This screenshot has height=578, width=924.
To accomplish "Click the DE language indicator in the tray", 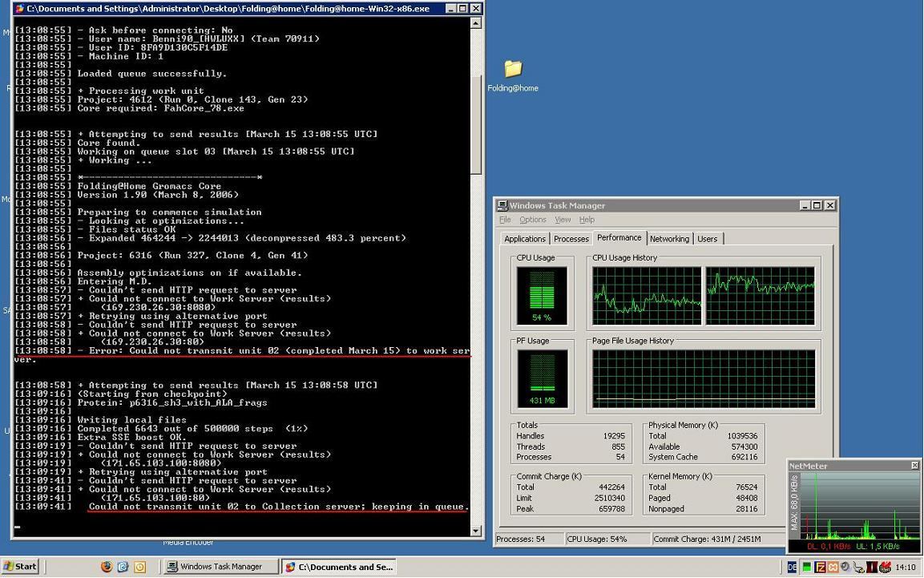I will pyautogui.click(x=792, y=568).
